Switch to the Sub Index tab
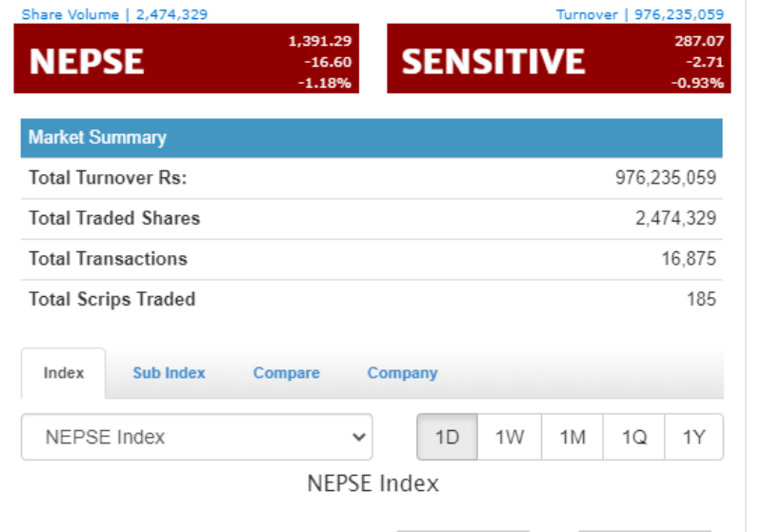The image size is (762, 532). [170, 373]
